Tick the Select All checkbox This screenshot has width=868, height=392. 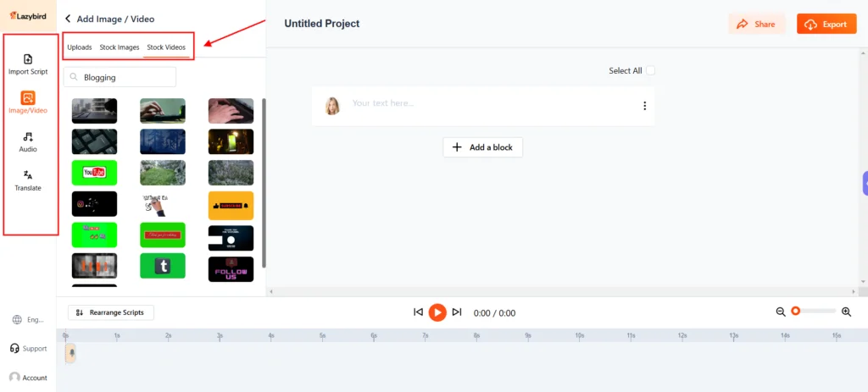(x=651, y=71)
